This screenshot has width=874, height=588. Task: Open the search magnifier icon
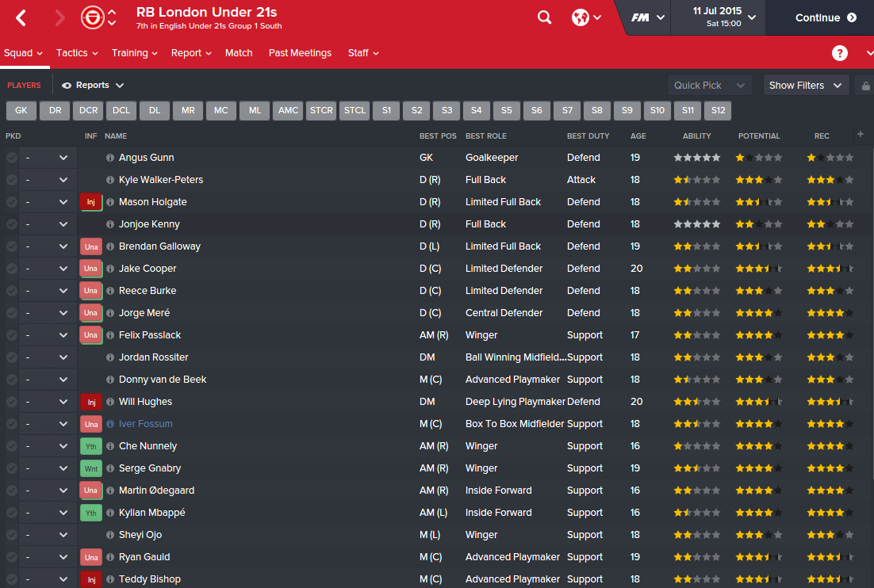(544, 17)
